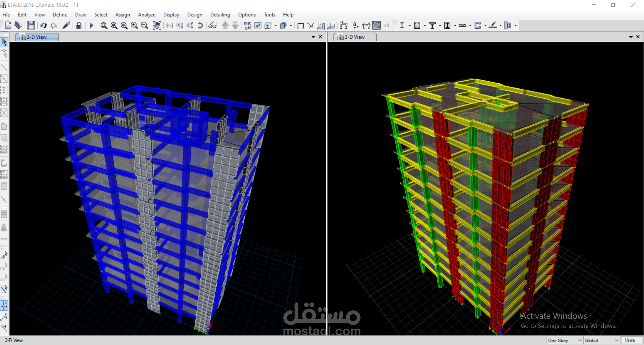
Task: Click the Previous Selection PS icon
Action: click(x=4, y=266)
